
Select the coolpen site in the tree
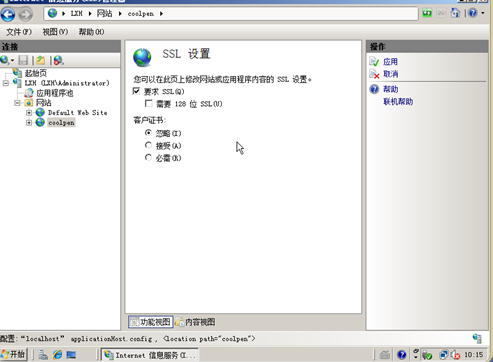tap(61, 123)
